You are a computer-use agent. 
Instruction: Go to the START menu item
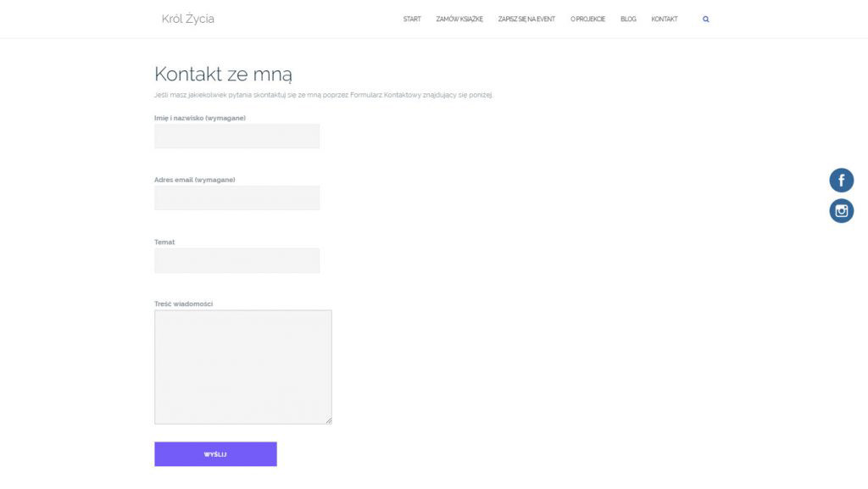point(412,19)
